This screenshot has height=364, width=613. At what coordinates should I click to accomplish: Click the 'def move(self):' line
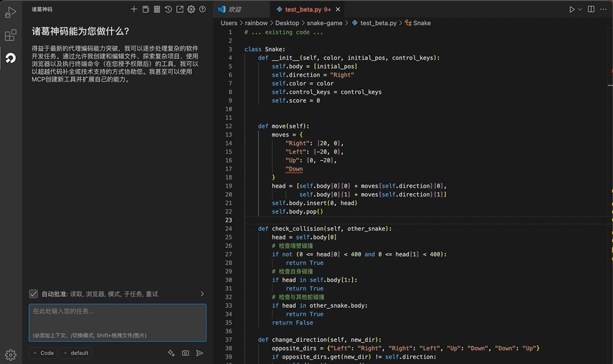pos(284,126)
